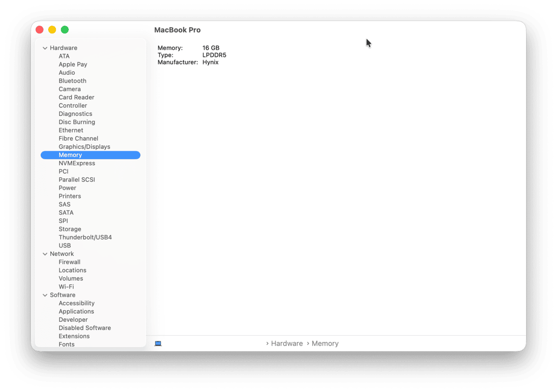Open the Graphics/Displays hardware entry
The image size is (557, 392).
(84, 147)
